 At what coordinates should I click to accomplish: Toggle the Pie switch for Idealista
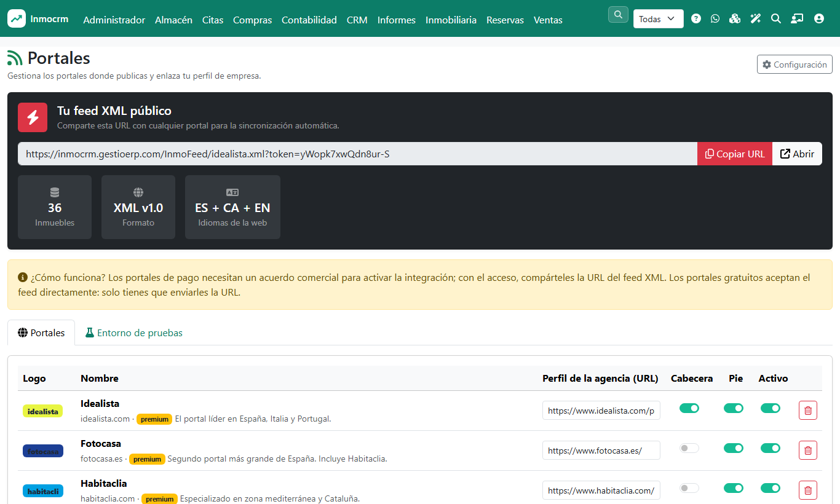click(x=734, y=408)
